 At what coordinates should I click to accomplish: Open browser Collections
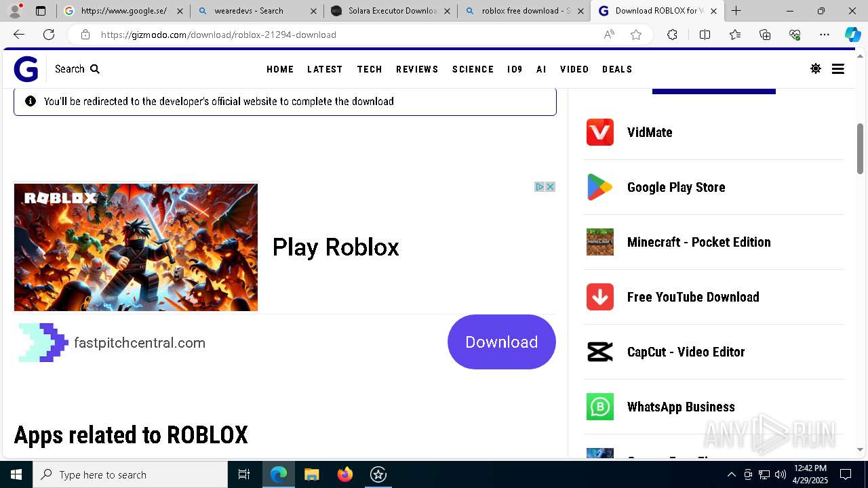pyautogui.click(x=765, y=35)
